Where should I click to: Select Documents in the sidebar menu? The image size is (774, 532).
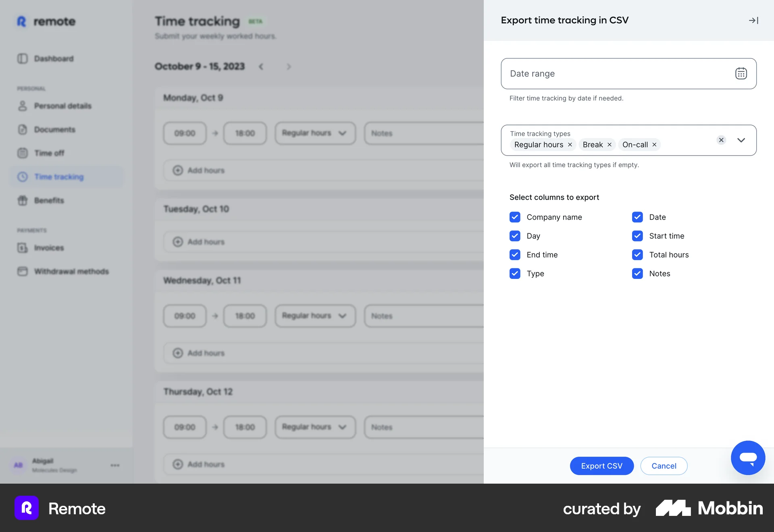(23, 129)
